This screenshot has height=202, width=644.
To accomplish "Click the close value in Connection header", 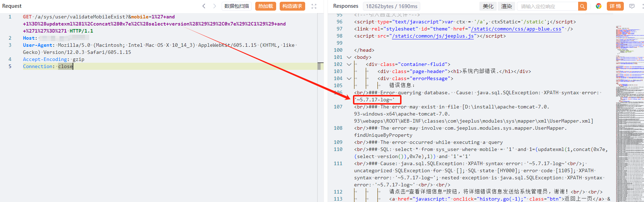I will pyautogui.click(x=65, y=66).
